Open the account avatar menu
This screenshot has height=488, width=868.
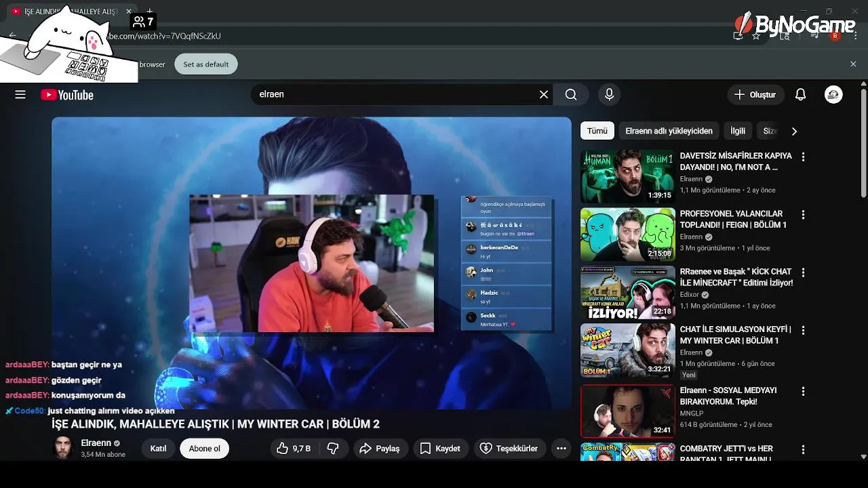(x=833, y=95)
